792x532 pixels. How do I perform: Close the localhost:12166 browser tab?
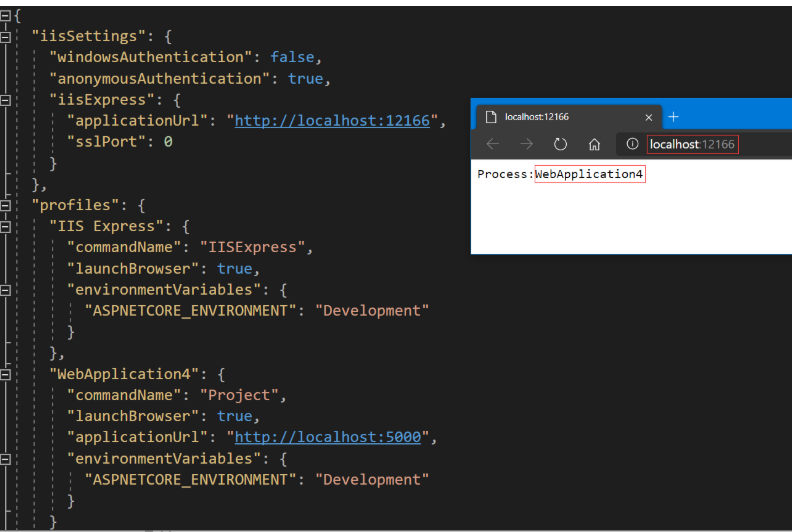click(649, 118)
